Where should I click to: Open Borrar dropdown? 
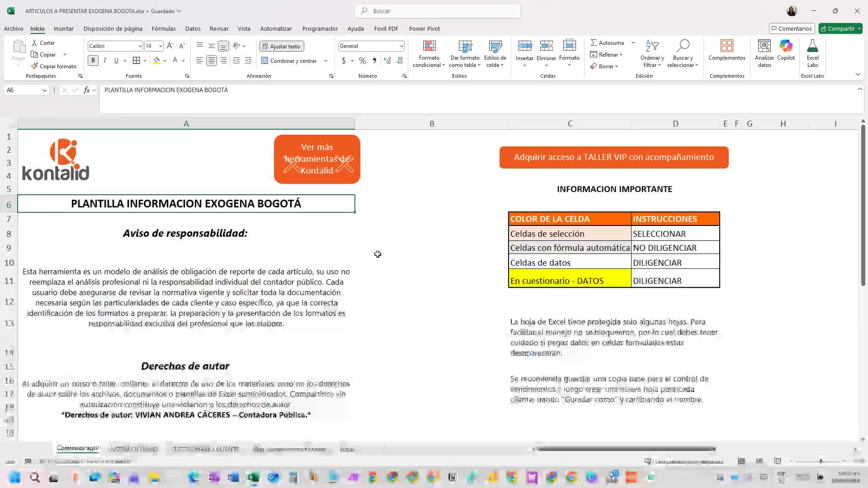point(604,66)
